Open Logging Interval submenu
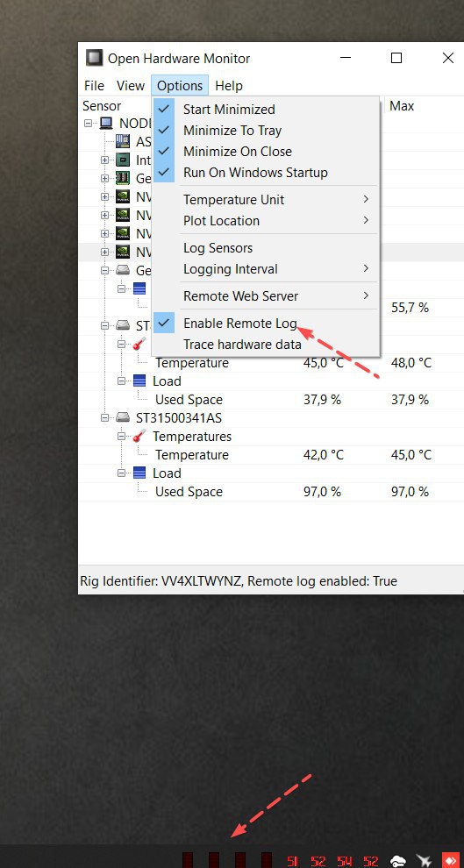The image size is (464, 868). [x=266, y=269]
